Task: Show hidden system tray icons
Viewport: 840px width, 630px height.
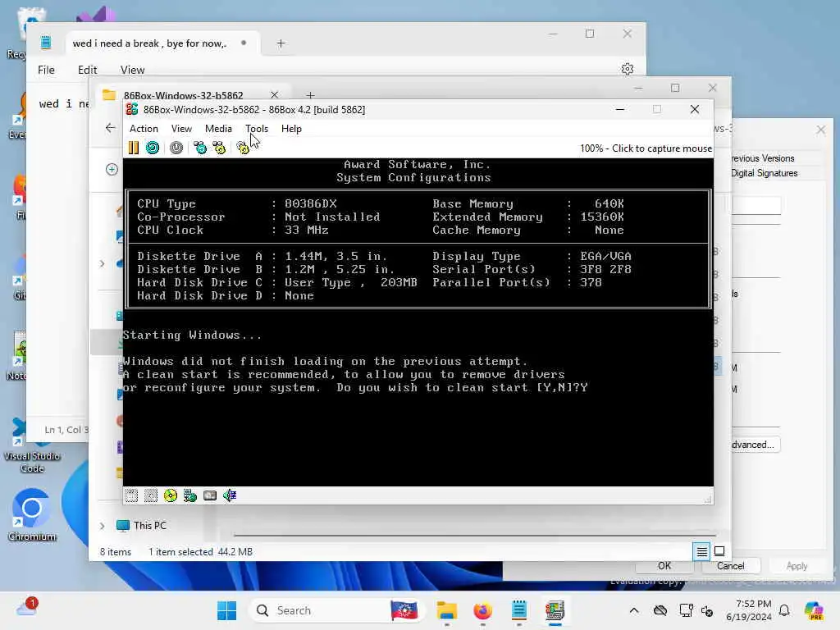Action: [x=634, y=610]
